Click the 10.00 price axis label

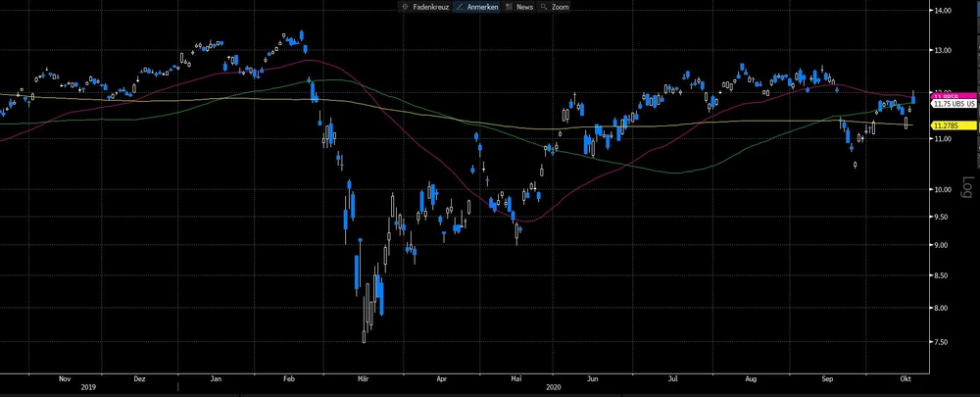click(x=943, y=189)
